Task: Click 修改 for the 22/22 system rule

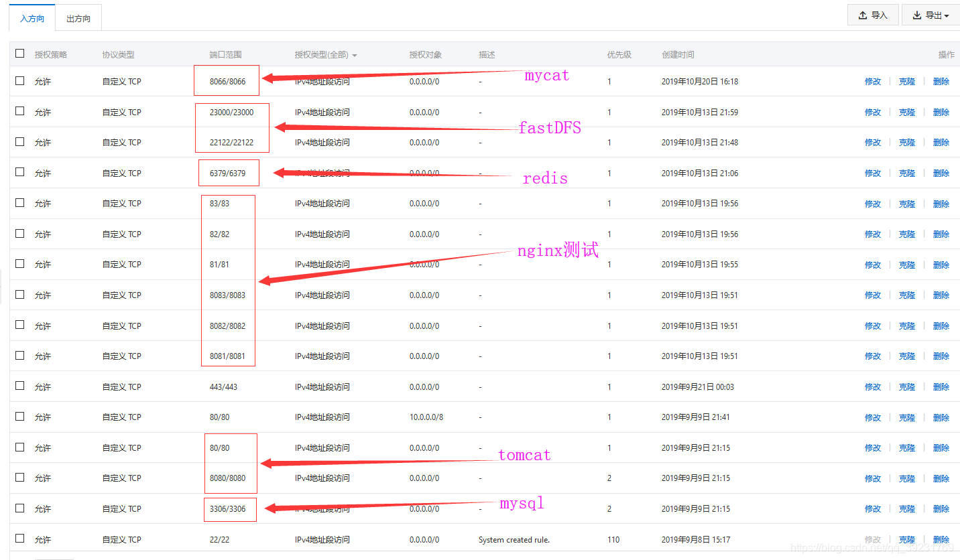Action: pos(873,540)
